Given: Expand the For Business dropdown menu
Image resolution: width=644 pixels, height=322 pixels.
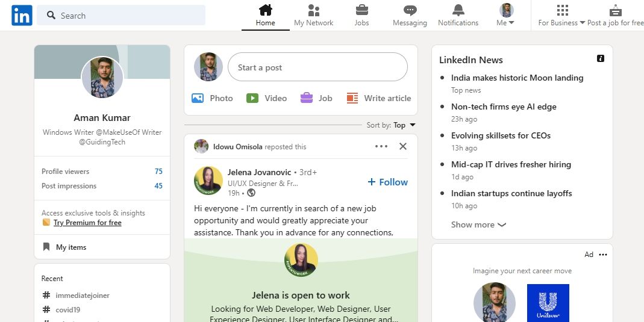Looking at the screenshot, I should coord(561,16).
